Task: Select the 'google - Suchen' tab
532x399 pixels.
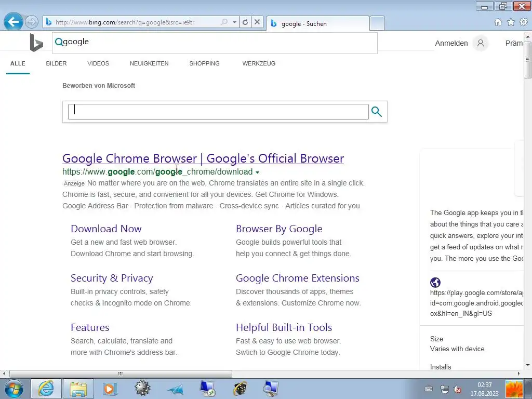Action: [x=317, y=24]
